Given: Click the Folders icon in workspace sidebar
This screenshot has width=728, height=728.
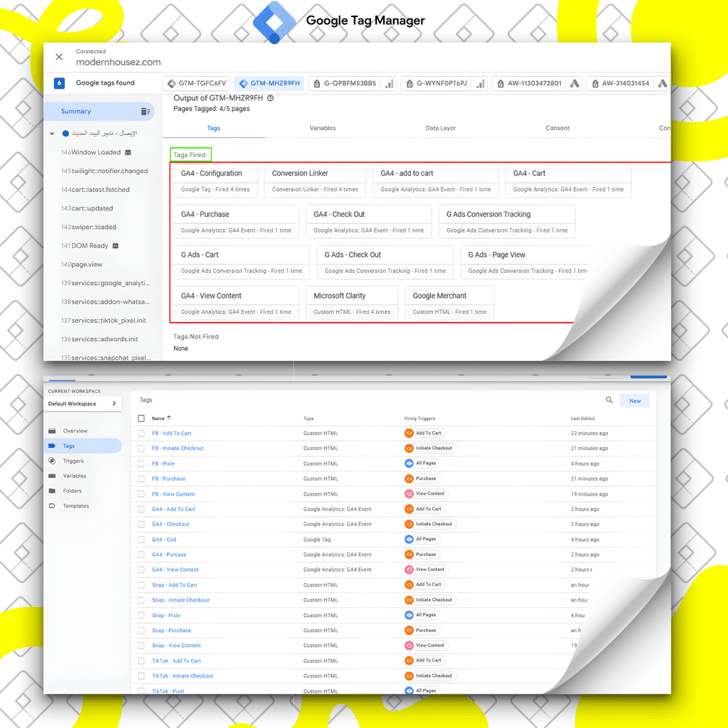Looking at the screenshot, I should [x=52, y=491].
